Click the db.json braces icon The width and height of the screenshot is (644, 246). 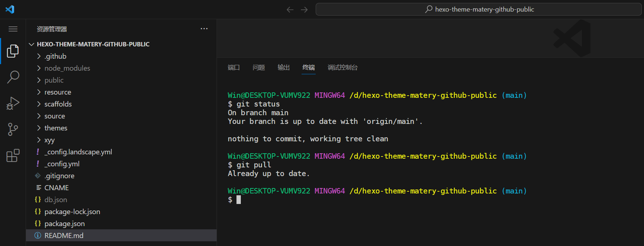click(38, 200)
